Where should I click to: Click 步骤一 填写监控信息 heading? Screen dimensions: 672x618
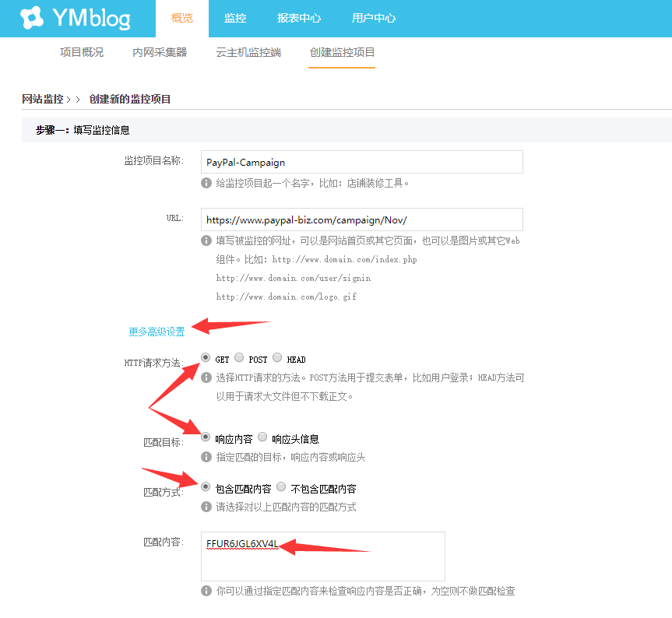(83, 130)
